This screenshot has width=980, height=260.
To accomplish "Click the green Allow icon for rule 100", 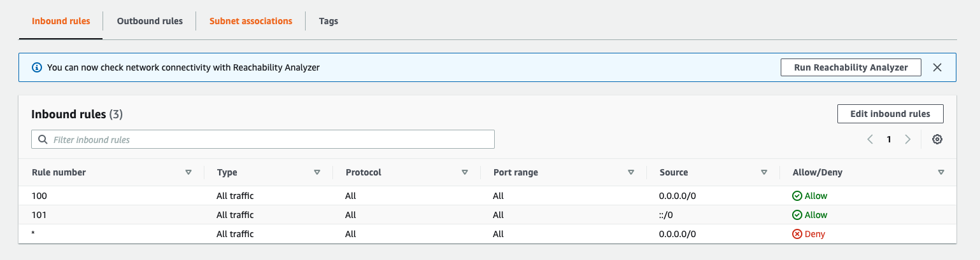I will click(x=797, y=196).
